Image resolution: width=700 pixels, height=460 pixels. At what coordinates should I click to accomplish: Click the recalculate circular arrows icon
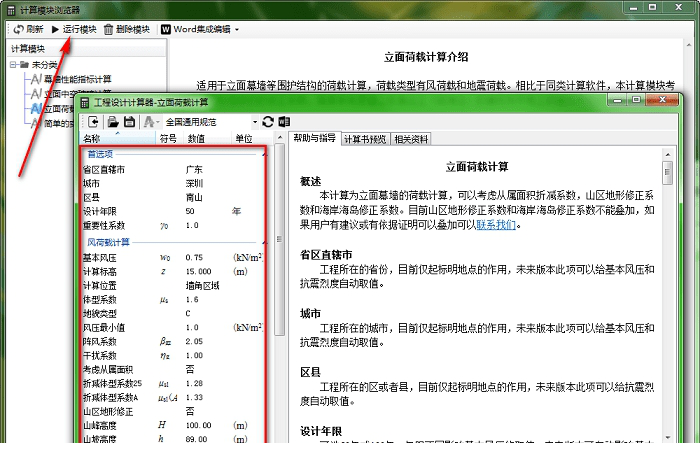[268, 121]
